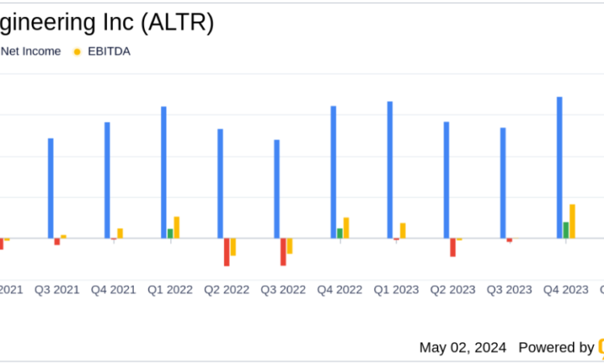Click the blue revenue bar for Q2 2022
The image size is (604, 364).
(x=221, y=184)
